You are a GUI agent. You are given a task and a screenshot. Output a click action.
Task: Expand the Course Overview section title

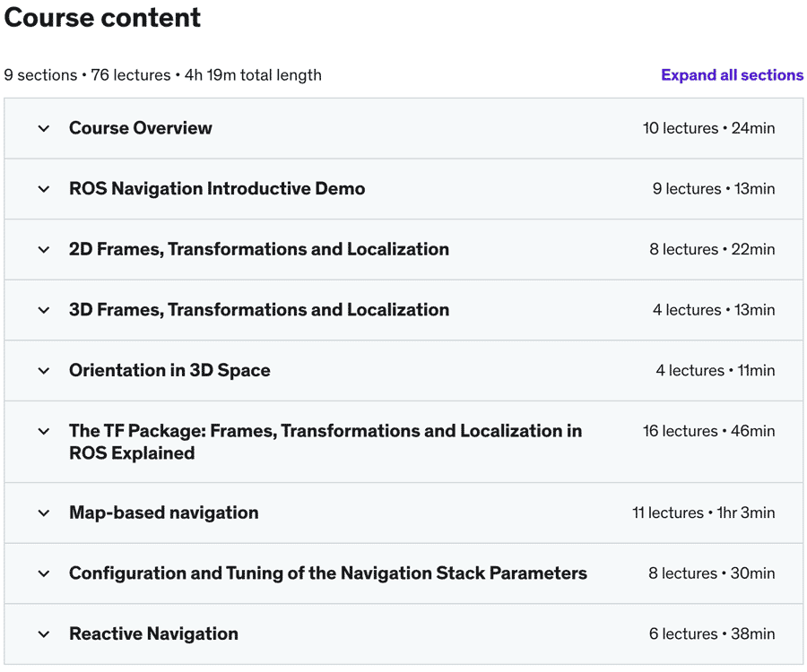141,128
